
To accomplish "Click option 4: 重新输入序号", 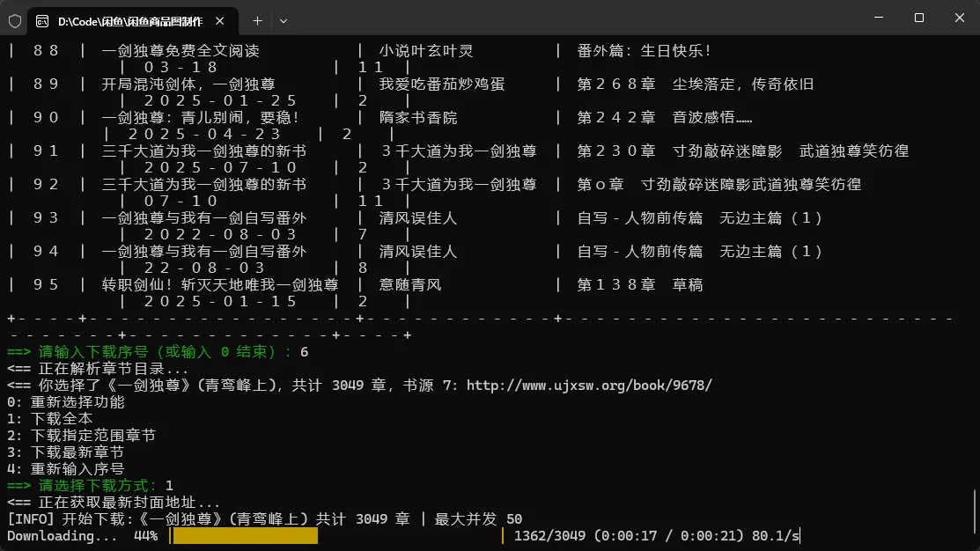I will 66,468.
